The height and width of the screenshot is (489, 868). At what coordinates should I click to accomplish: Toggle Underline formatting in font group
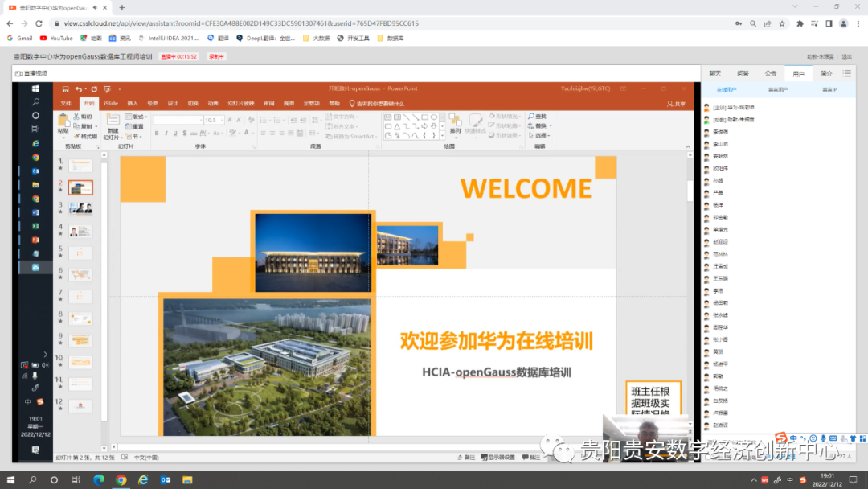(x=175, y=134)
